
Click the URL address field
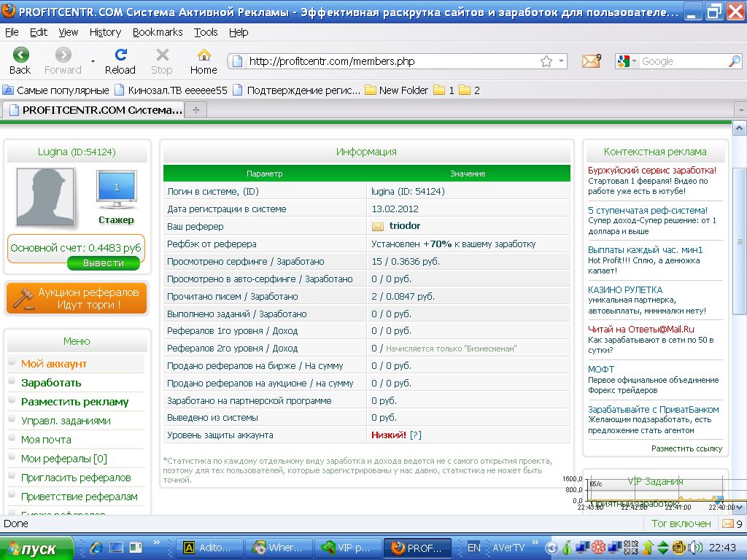click(x=392, y=61)
